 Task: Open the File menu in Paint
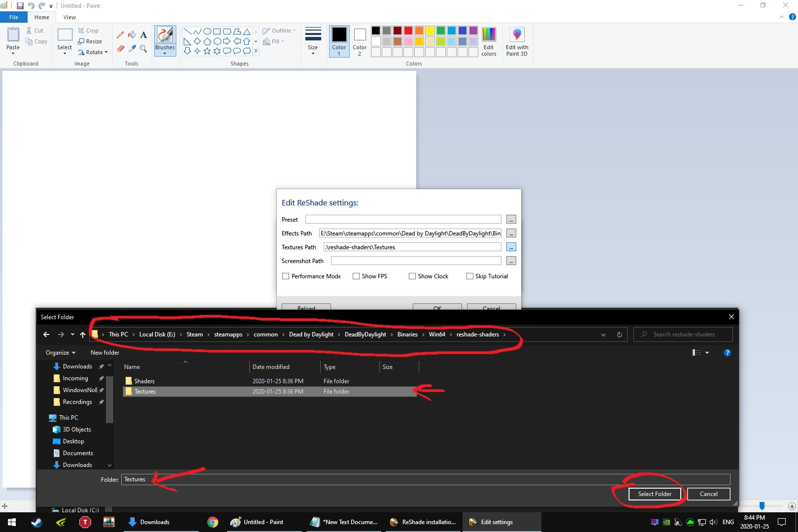click(13, 17)
